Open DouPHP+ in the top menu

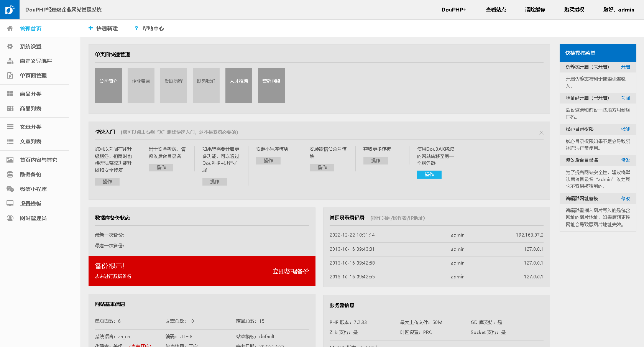coord(454,10)
